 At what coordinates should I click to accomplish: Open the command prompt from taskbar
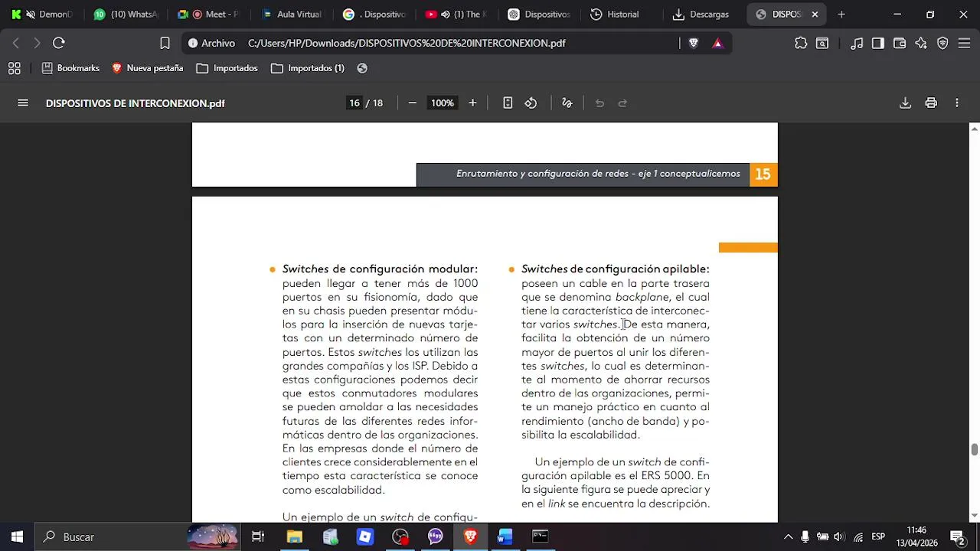coord(540,536)
